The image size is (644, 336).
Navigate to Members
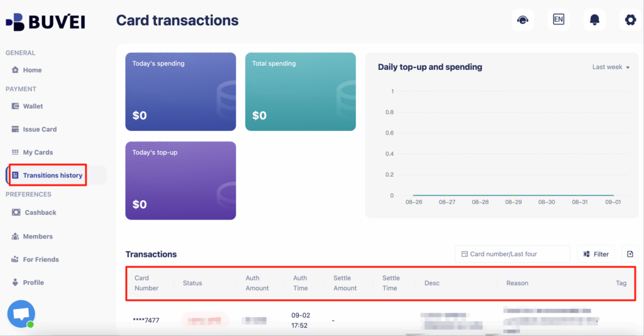click(x=38, y=237)
